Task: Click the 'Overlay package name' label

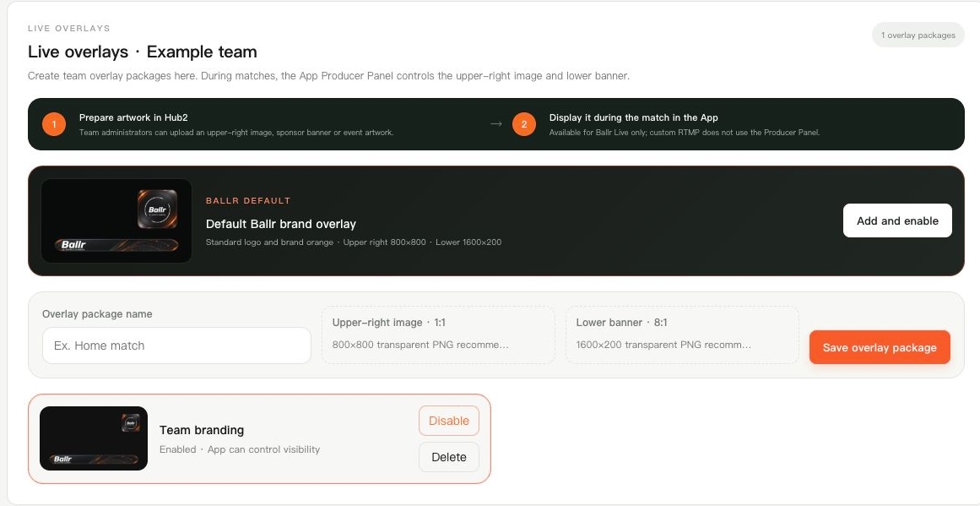Action: (97, 314)
